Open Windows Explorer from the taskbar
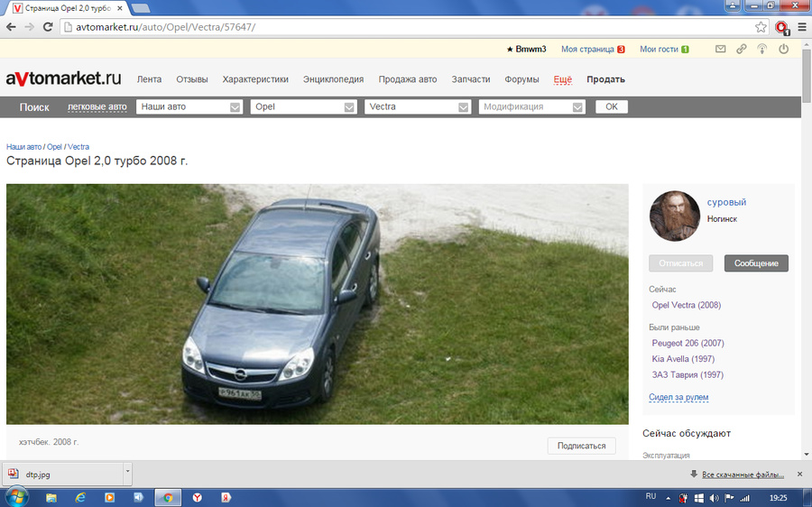 (x=51, y=498)
